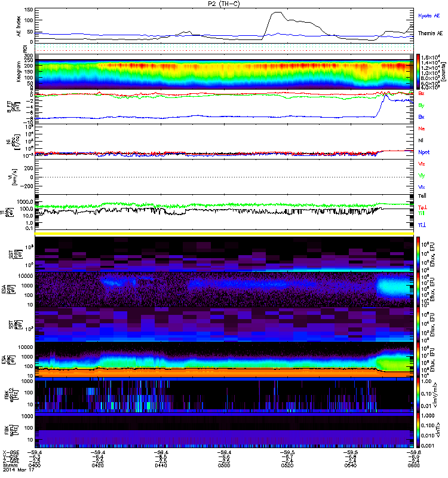Click the plot title P2 (TH-C)
Image resolution: width=448 pixels, height=478 pixels.
[224, 4]
